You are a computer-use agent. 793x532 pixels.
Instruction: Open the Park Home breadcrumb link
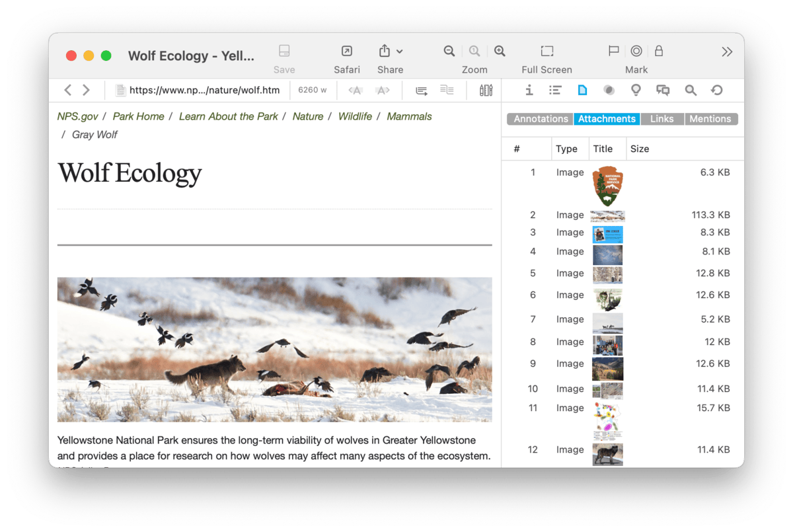[x=138, y=116]
